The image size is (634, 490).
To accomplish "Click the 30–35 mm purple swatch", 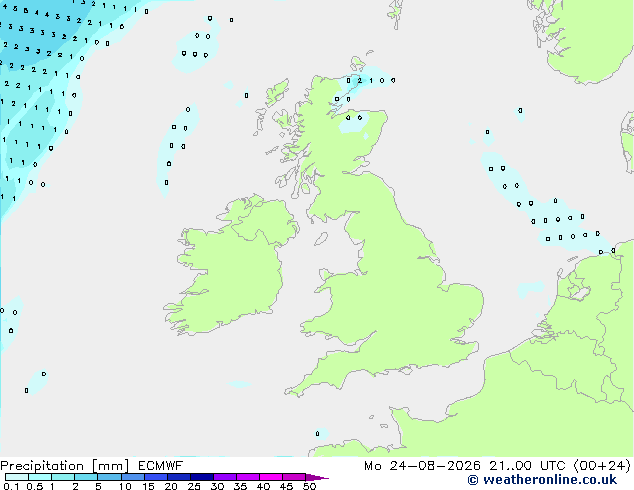I will [x=225, y=477].
